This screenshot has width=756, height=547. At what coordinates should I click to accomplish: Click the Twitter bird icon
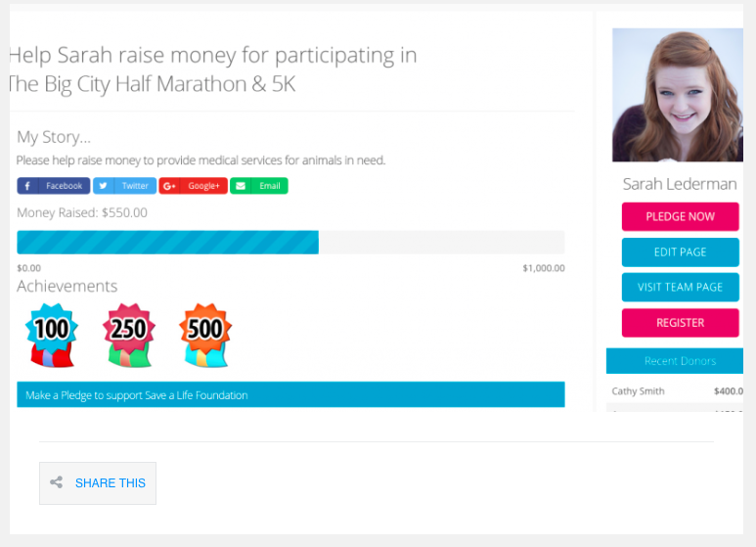click(104, 186)
